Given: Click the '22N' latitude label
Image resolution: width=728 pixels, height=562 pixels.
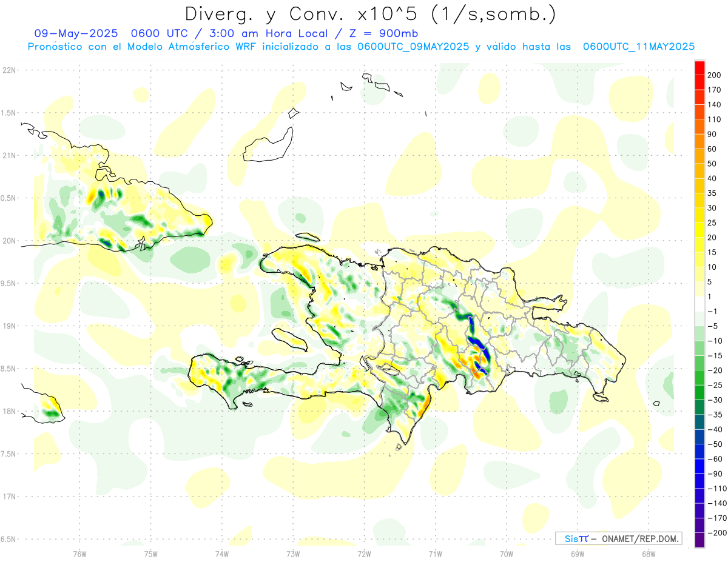Looking at the screenshot, I should [x=9, y=70].
